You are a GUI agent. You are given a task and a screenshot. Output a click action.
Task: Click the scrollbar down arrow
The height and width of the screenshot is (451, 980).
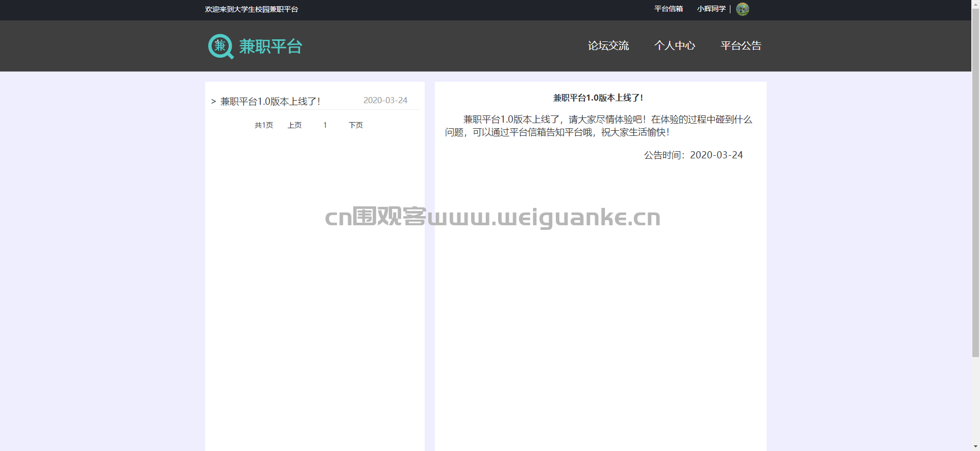975,446
